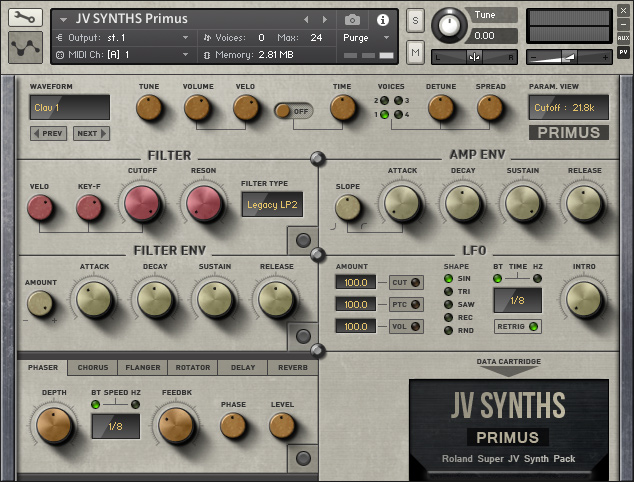Click the pan L-R slider
This screenshot has width=634, height=482.
click(x=474, y=57)
